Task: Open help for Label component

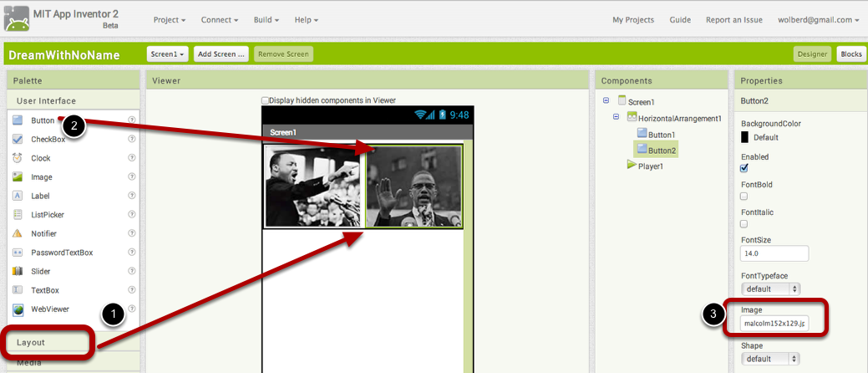Action: coord(132,195)
